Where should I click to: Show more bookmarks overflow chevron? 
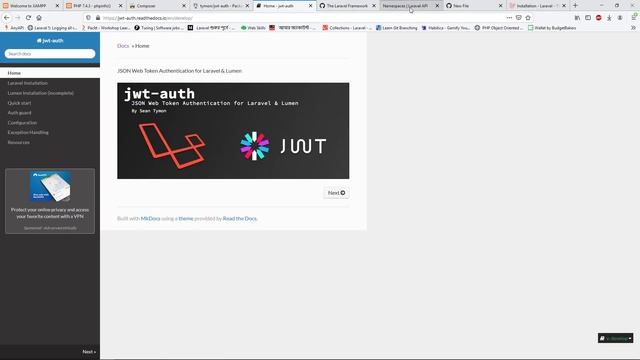click(x=633, y=28)
